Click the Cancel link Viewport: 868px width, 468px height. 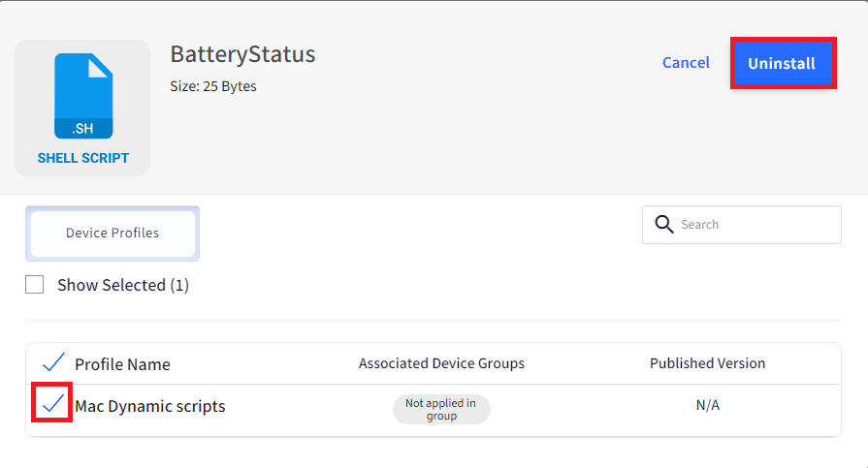686,63
